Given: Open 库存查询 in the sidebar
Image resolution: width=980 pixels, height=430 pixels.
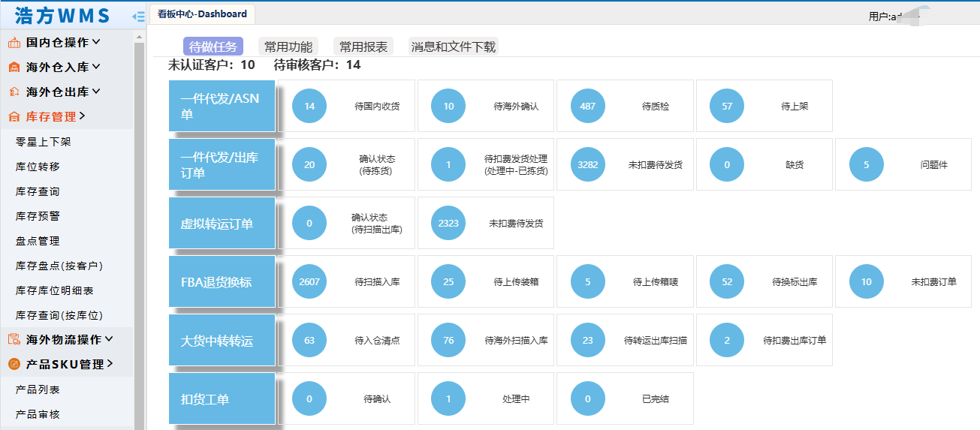Looking at the screenshot, I should click(x=38, y=191).
